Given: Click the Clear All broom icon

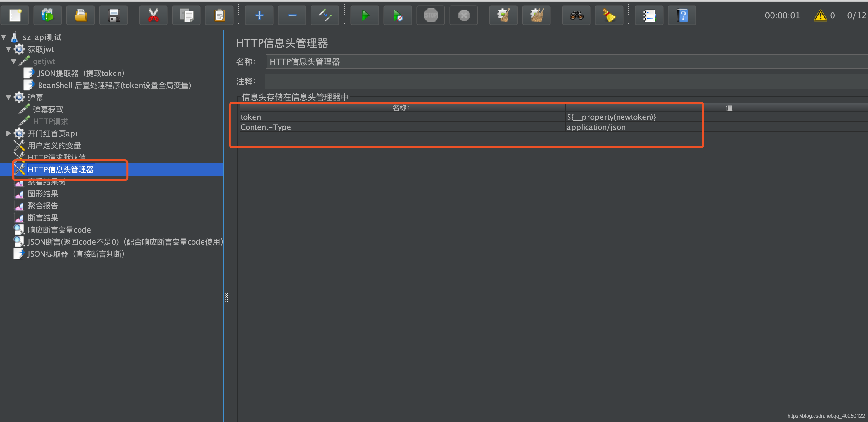Looking at the screenshot, I should point(537,16).
